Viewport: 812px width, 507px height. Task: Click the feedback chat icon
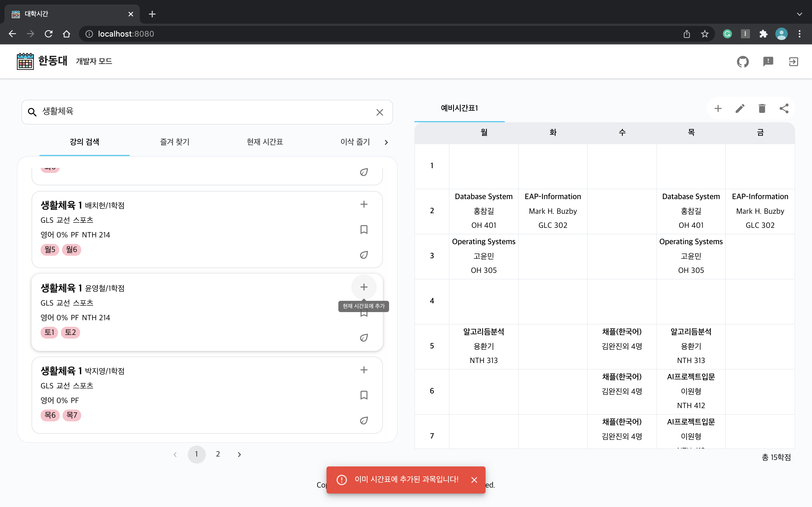coord(768,62)
